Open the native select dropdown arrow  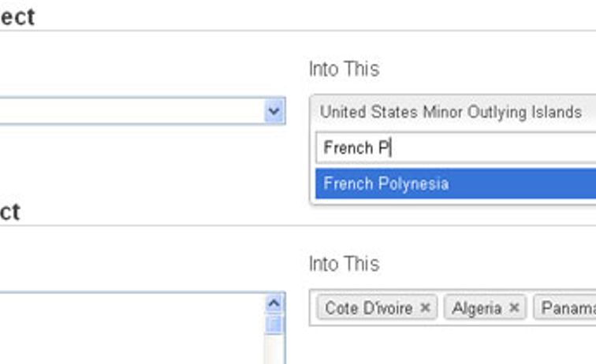coord(274,111)
